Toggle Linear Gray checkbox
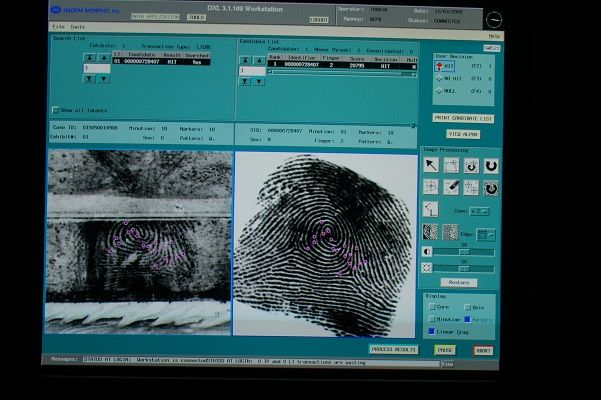601x400 pixels. (432, 331)
